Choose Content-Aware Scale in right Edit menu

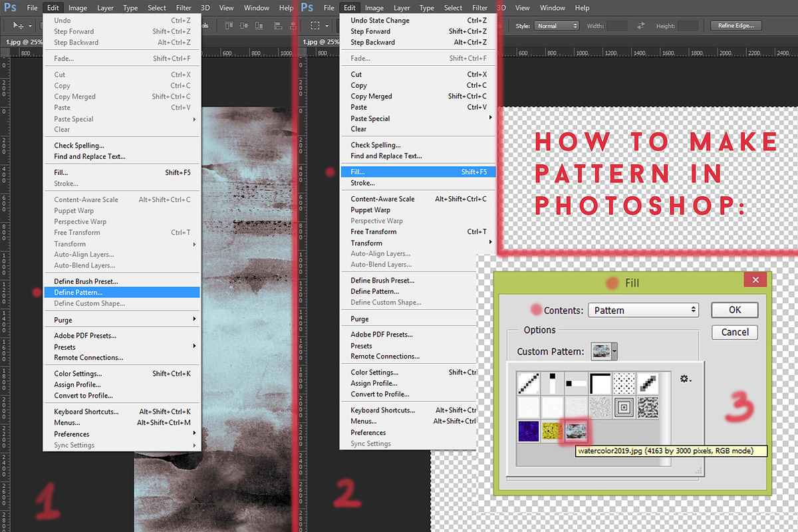click(x=418, y=199)
